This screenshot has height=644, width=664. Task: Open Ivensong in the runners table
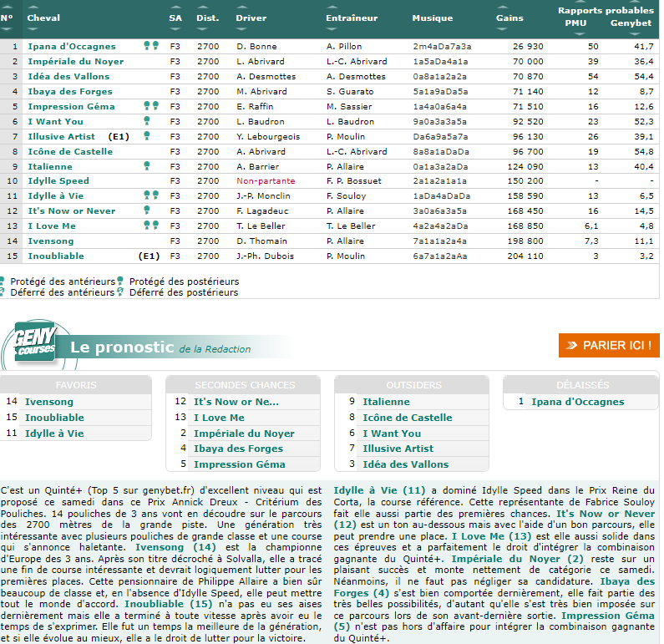point(51,241)
